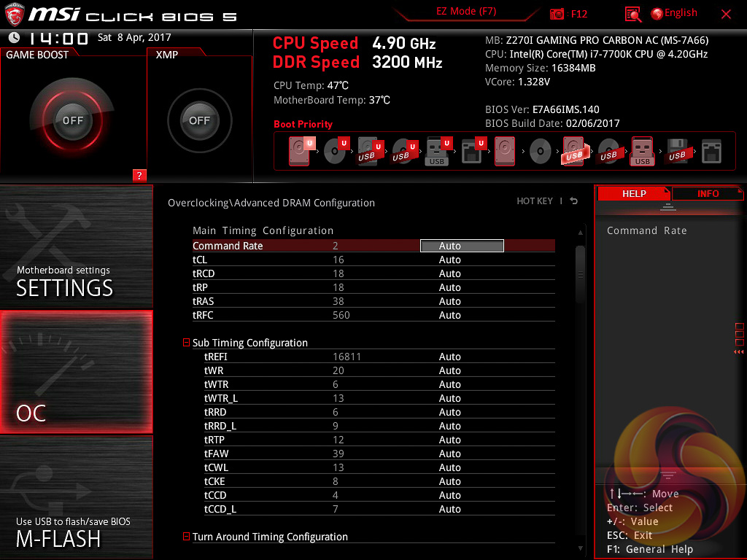Open the Game Boost help question mark
Viewport: 747px width, 560px height.
pyautogui.click(x=139, y=175)
